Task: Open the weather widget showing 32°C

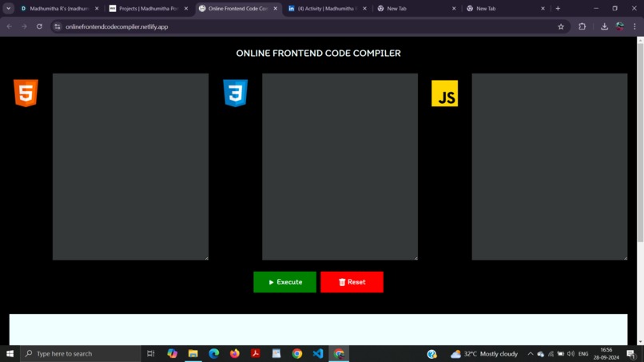Action: pyautogui.click(x=484, y=354)
